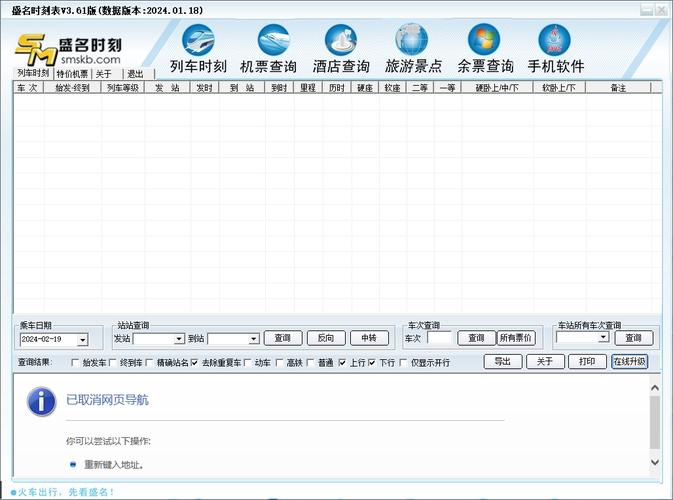Viewport: 673px width, 500px height.
Task: Open the 发站 departure station dropdown
Action: (179, 340)
